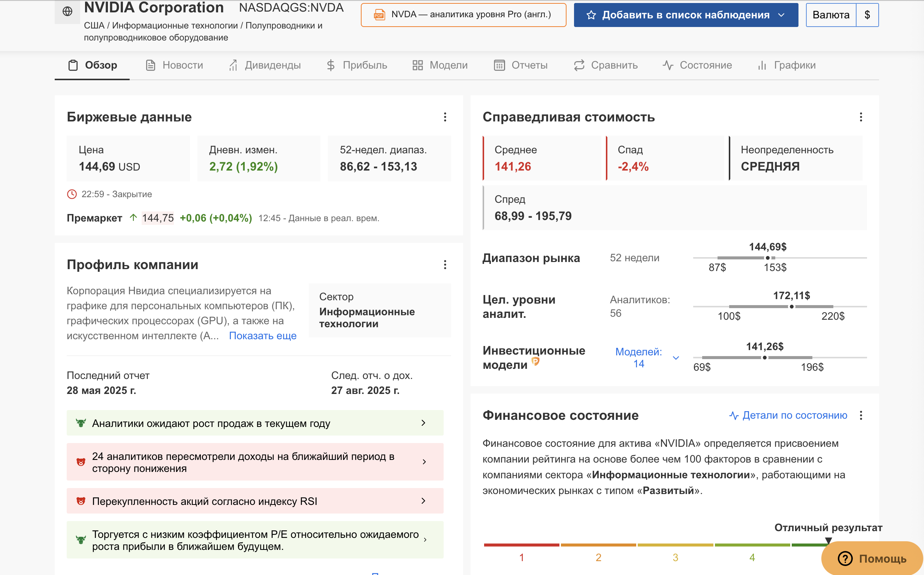Click the analyst targets 172,11$ slider marker
The image size is (924, 575).
point(792,307)
